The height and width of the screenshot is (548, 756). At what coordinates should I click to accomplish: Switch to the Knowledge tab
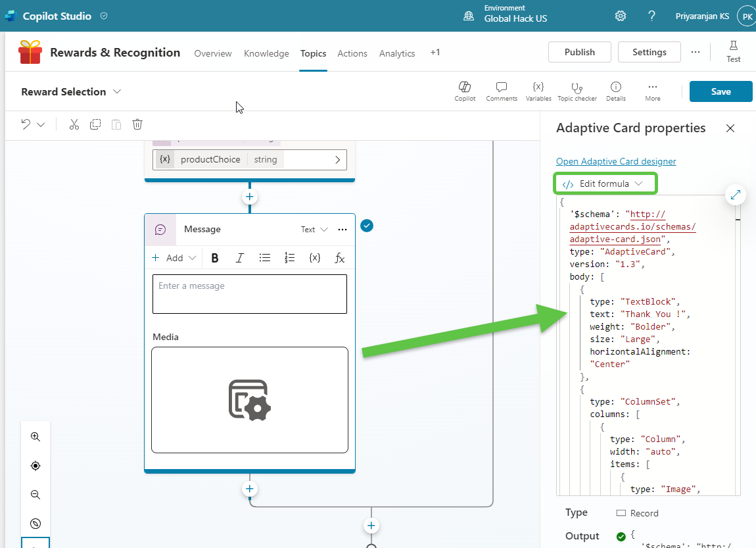266,53
